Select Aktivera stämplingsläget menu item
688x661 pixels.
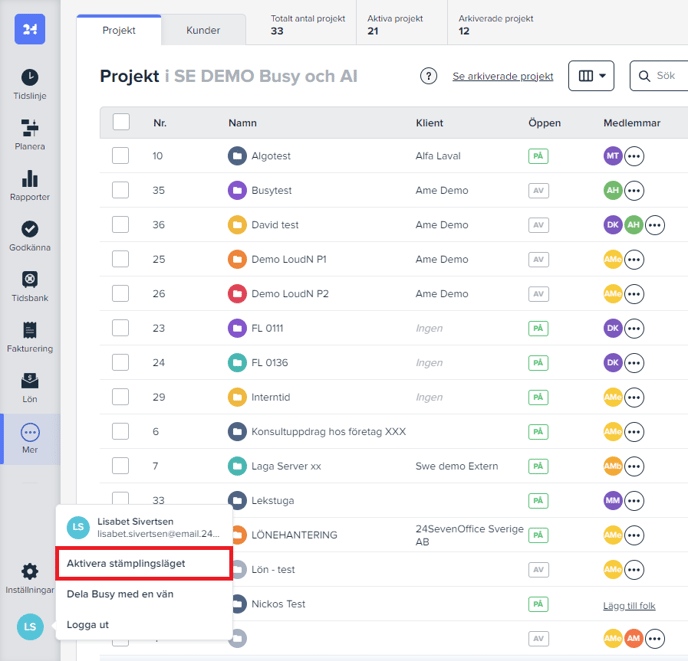144,563
